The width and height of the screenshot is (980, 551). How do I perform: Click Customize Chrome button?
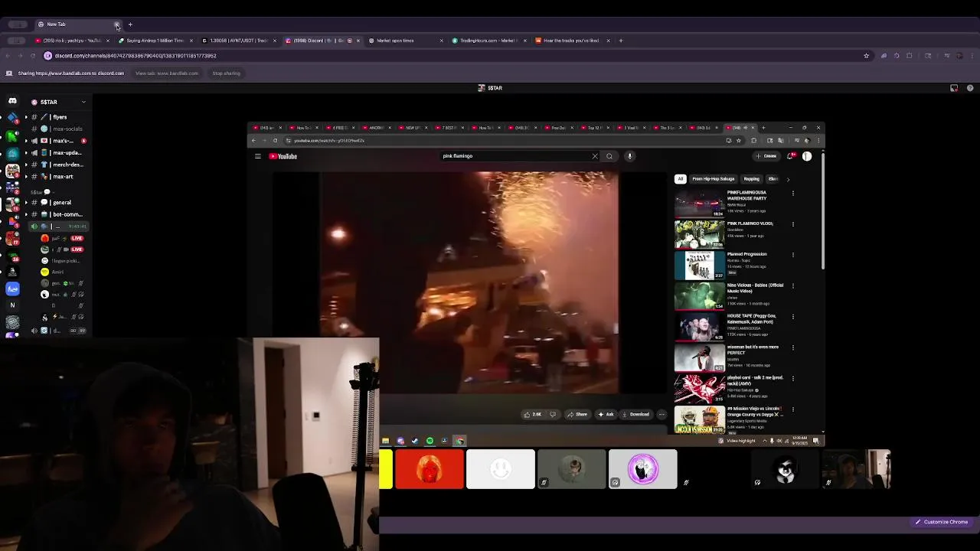(x=942, y=522)
